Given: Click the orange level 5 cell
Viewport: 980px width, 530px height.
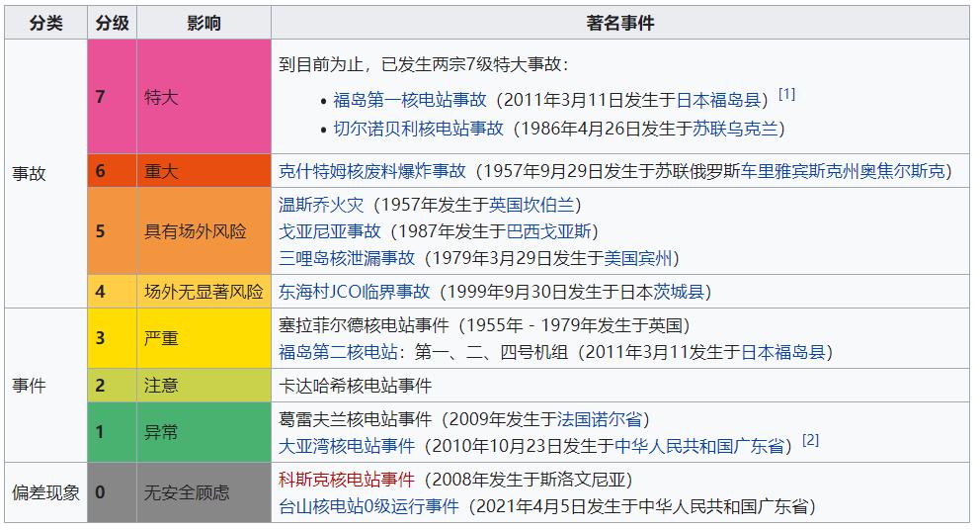Looking at the screenshot, I should pos(113,231).
